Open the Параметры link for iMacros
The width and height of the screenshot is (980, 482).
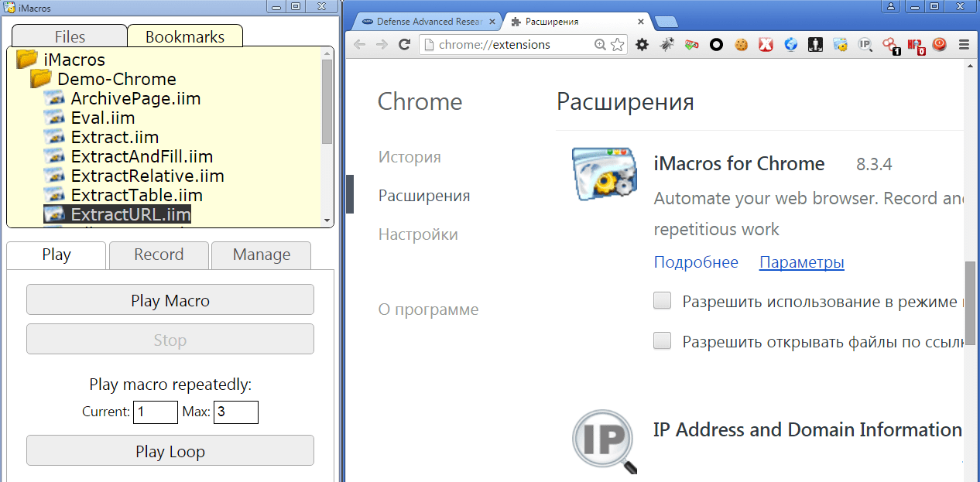pyautogui.click(x=801, y=262)
